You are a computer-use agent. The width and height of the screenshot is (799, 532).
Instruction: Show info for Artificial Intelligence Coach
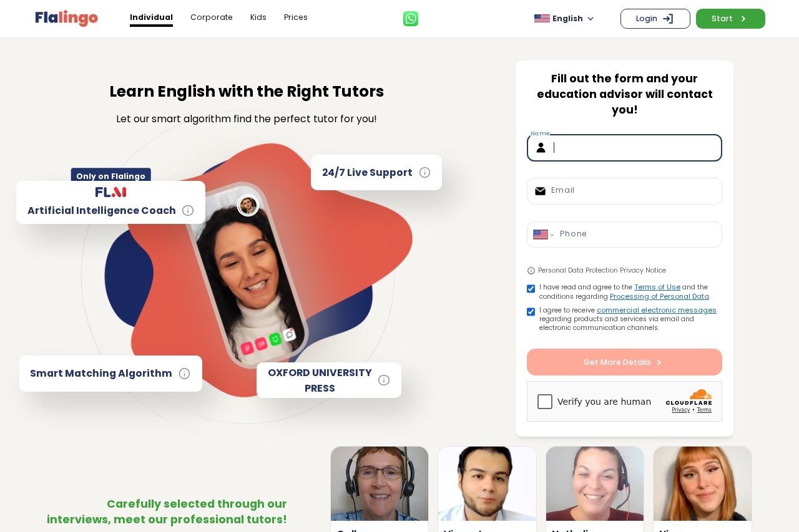(188, 211)
